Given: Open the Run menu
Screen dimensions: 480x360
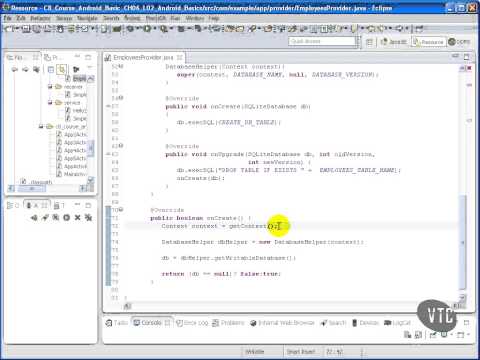Looking at the screenshot, I should 176,18.
